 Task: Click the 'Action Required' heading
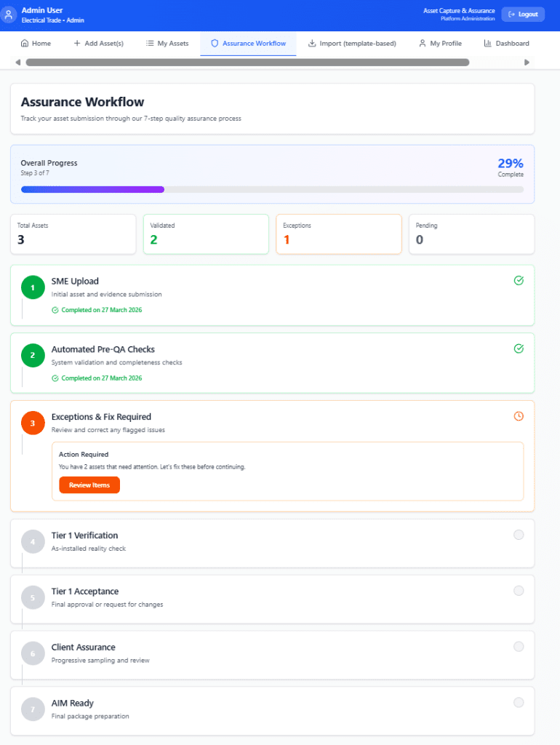pos(84,454)
